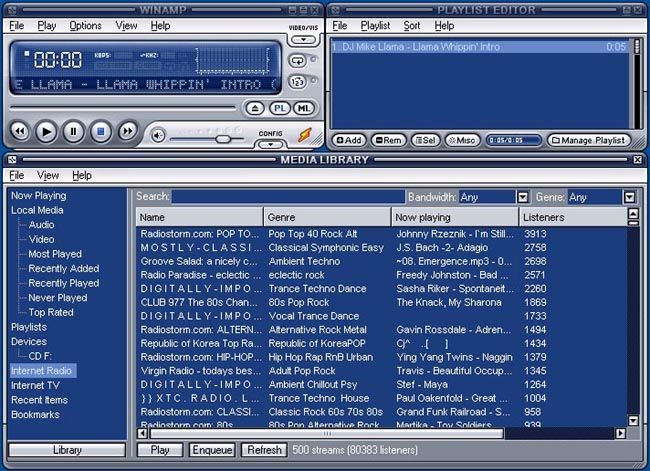
Task: Pause playback with the Pause button
Action: pyautogui.click(x=73, y=132)
